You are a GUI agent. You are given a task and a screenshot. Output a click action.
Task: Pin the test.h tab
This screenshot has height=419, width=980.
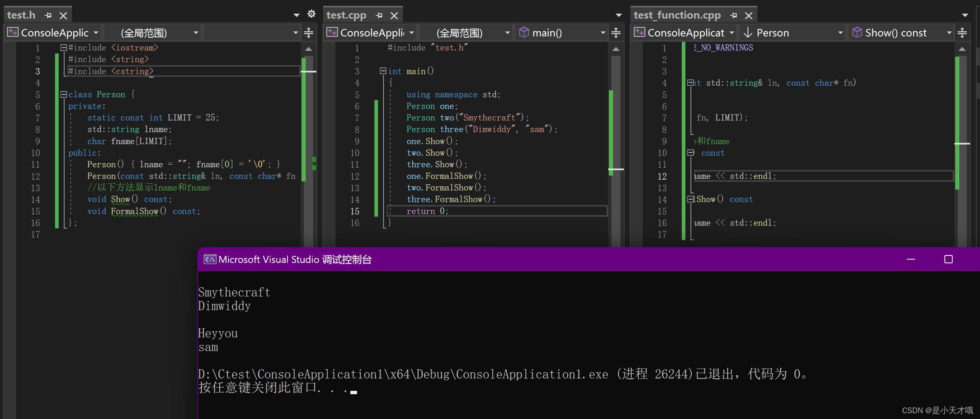(x=48, y=15)
